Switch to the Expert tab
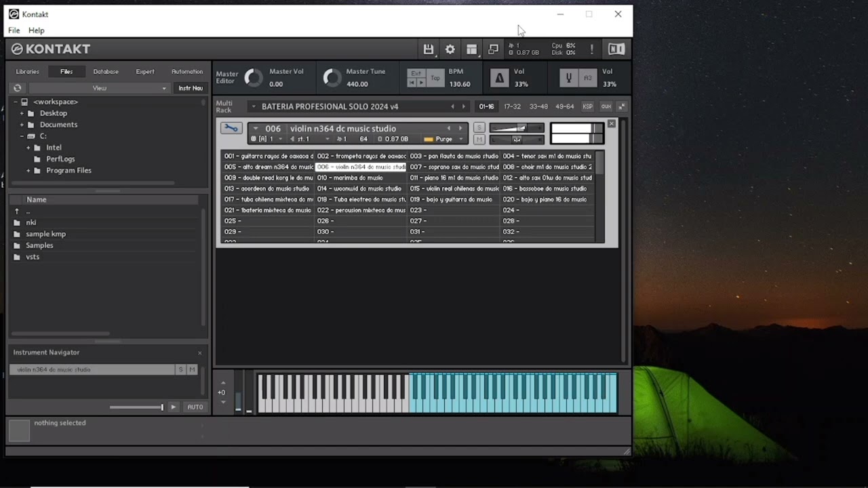Screen dimensions: 868x488 (x=145, y=71)
